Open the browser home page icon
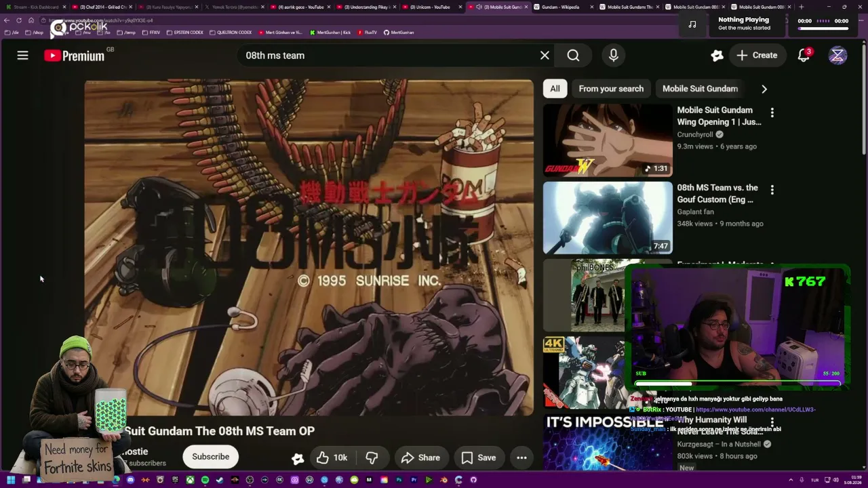Screen dimensions: 868x488 click(x=31, y=20)
